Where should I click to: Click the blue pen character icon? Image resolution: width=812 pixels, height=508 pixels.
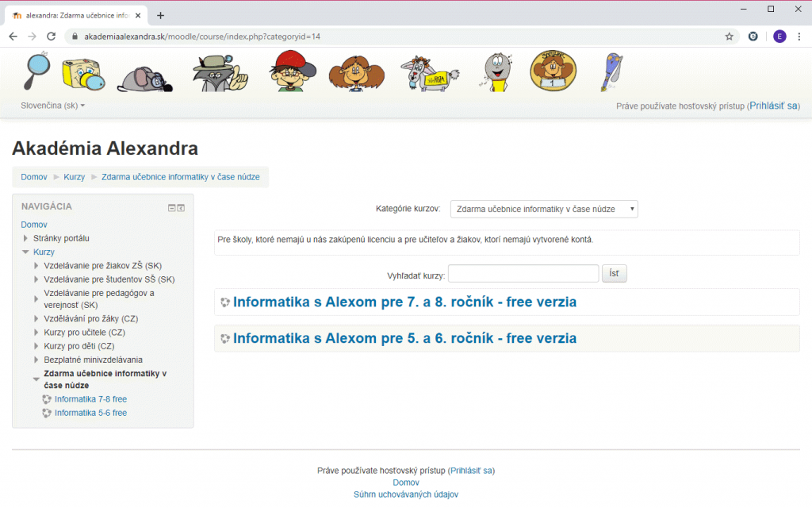[611, 72]
